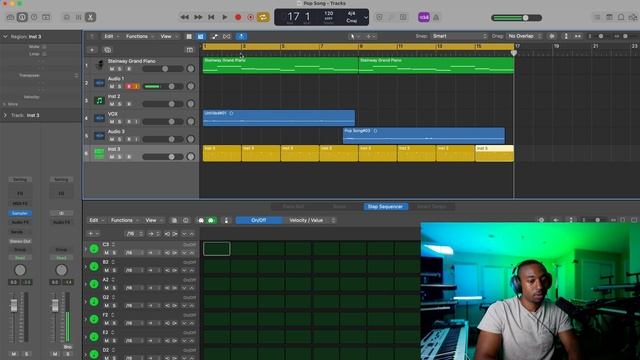Open the Note Pads button

coord(609,17)
